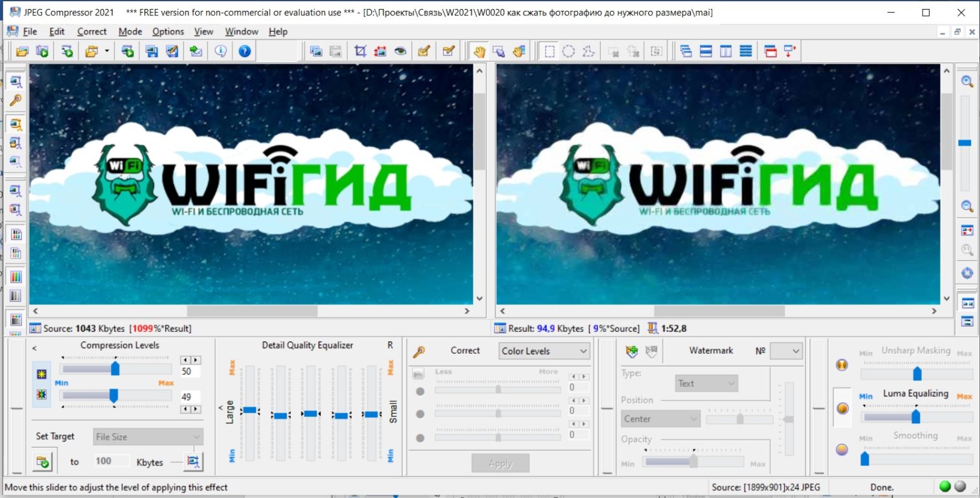The width and height of the screenshot is (980, 498).
Task: Click the set target file icon with green check
Action: [x=43, y=462]
